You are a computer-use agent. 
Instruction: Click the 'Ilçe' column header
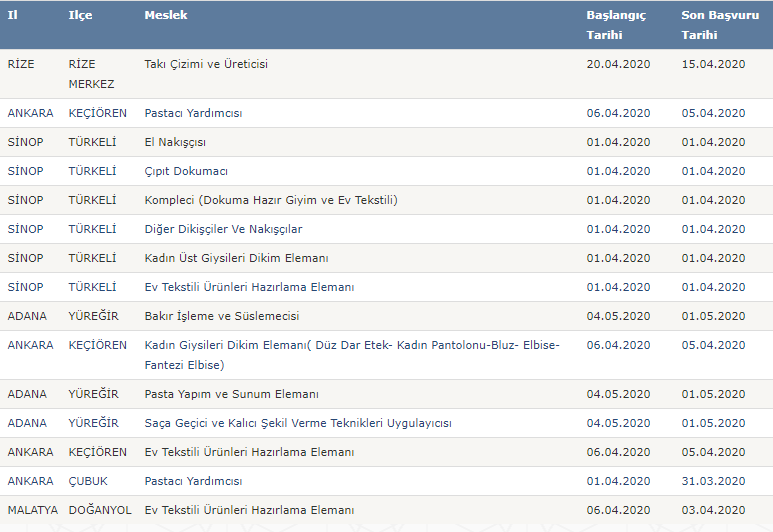(x=80, y=16)
